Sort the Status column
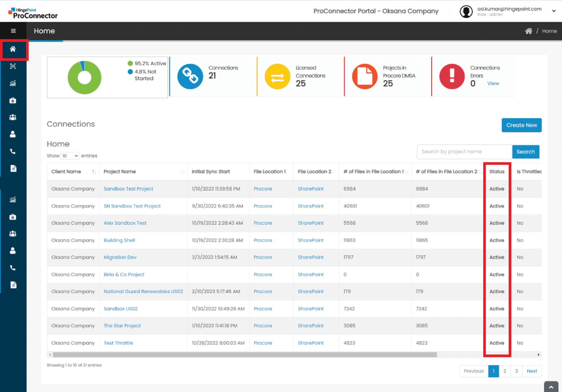This screenshot has height=392, width=562. click(507, 172)
